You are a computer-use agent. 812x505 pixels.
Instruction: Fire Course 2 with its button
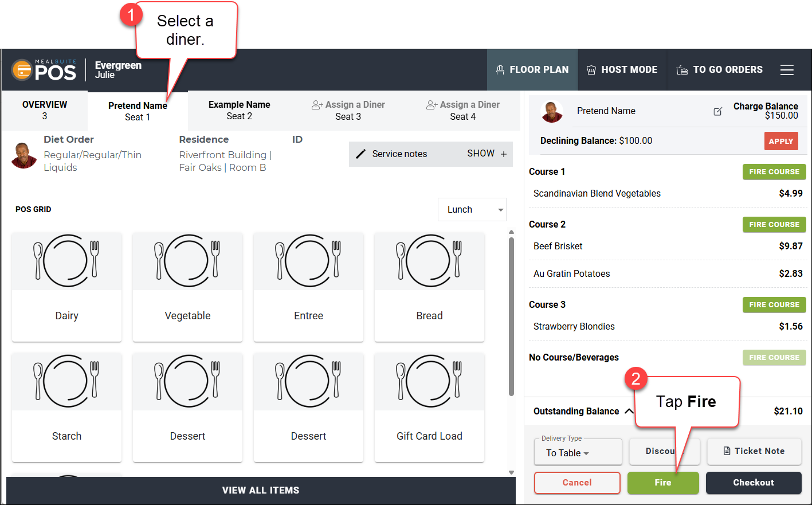point(774,225)
